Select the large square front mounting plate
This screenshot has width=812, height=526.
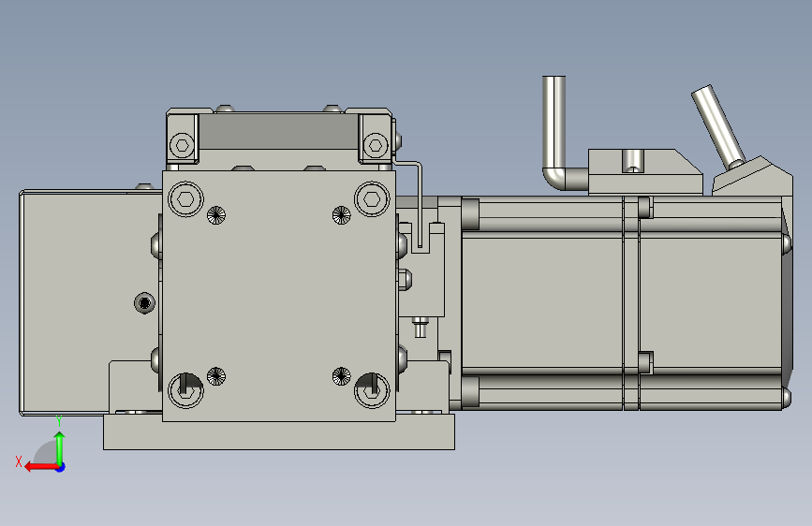coord(278,296)
